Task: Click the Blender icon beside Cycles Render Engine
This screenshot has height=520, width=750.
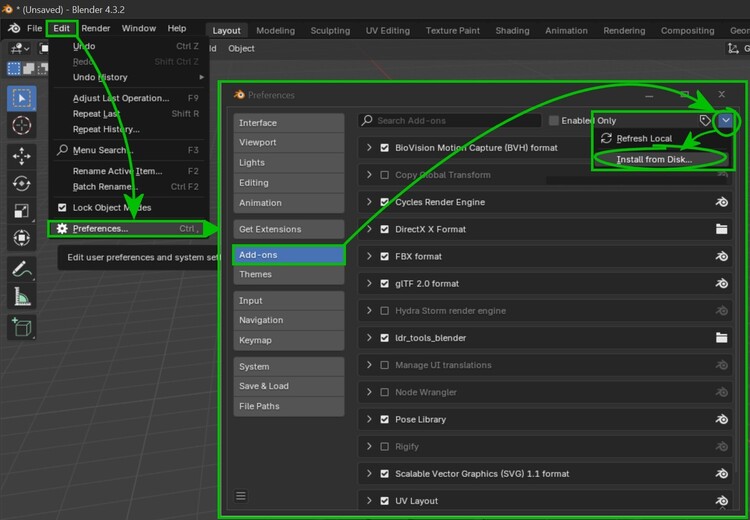Action: tap(721, 202)
